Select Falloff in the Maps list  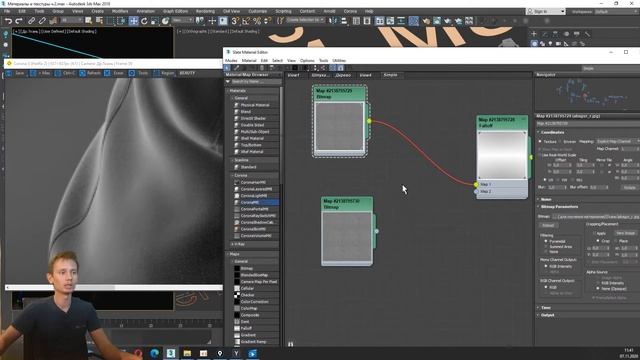click(x=247, y=328)
